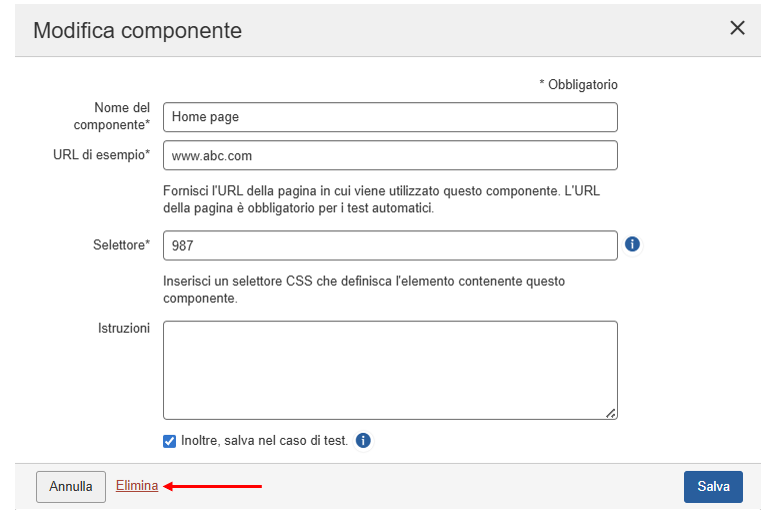
Task: Click the 'Nome del componente' label
Action: (112, 116)
